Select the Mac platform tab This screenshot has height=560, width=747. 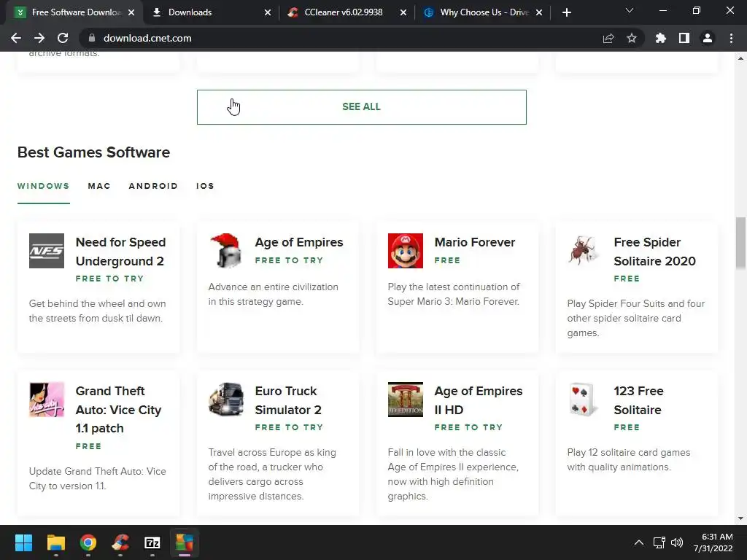coord(99,186)
